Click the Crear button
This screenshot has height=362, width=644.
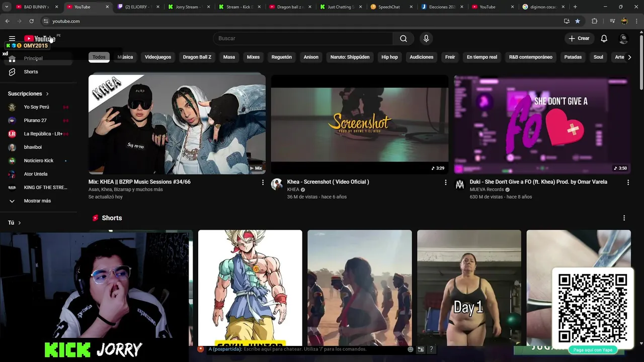pyautogui.click(x=579, y=39)
